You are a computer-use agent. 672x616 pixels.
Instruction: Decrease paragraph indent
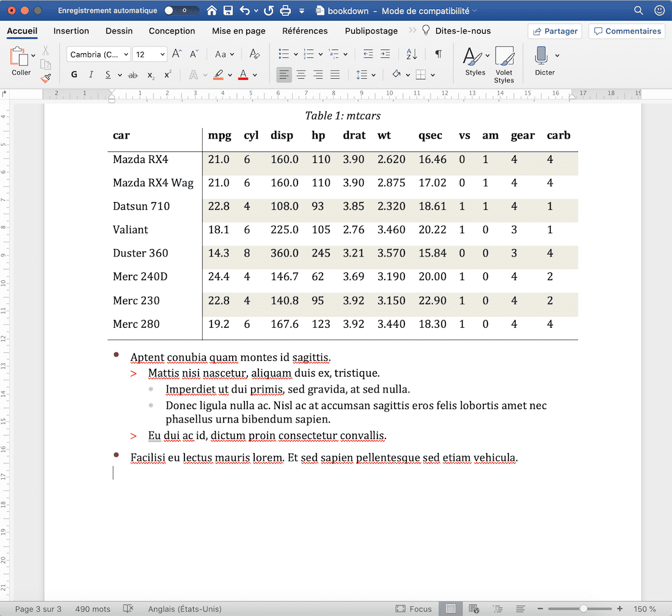point(368,54)
